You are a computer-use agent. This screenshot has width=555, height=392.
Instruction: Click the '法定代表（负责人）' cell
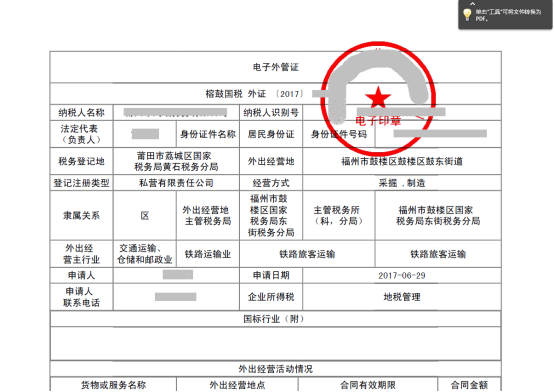81,134
